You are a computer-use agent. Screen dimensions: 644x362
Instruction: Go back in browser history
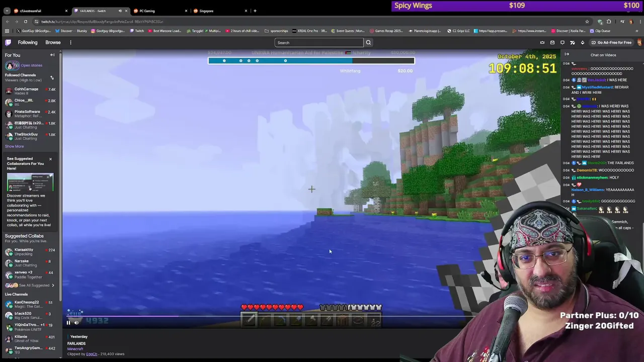coord(7,22)
